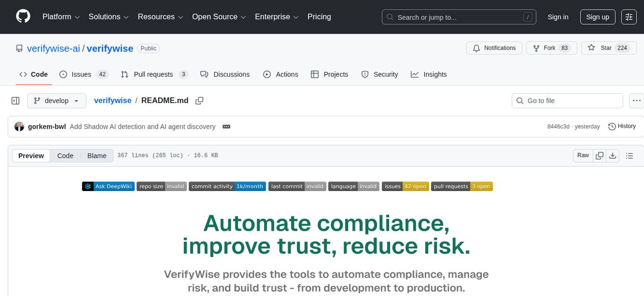Open the side panel toggle
The width and height of the screenshot is (644, 296).
(x=15, y=100)
